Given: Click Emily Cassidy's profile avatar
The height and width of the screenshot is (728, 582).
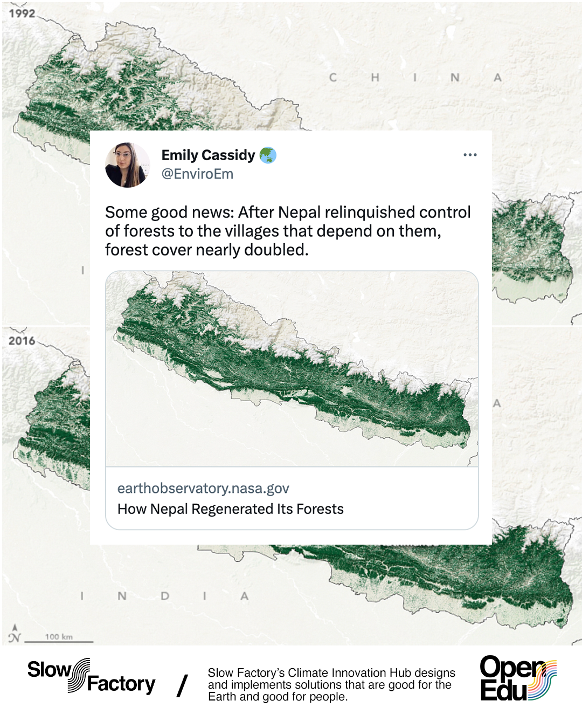Looking at the screenshot, I should tap(128, 165).
